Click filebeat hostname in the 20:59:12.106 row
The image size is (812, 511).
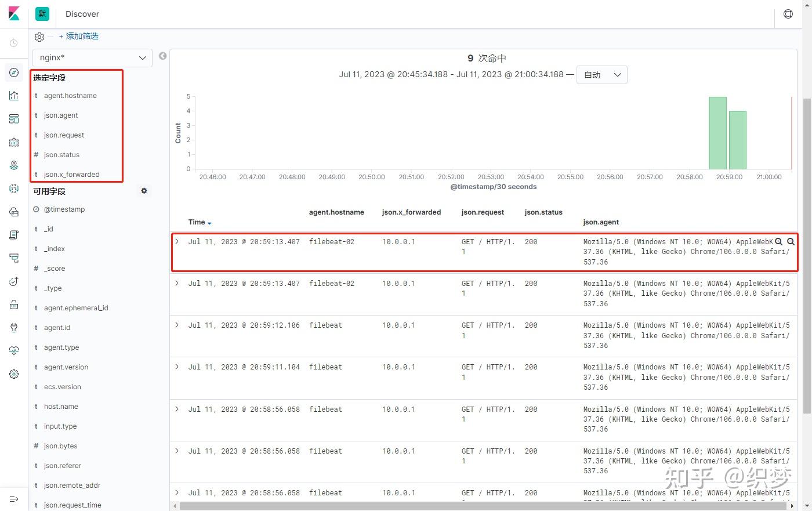click(x=325, y=325)
